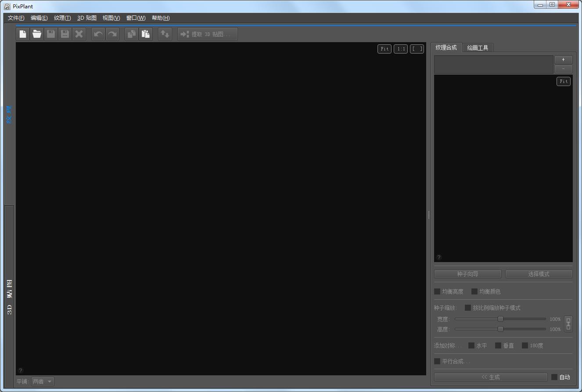Switch to the 绘画工具 tab
Viewport: 582px width, 392px height.
coord(478,47)
